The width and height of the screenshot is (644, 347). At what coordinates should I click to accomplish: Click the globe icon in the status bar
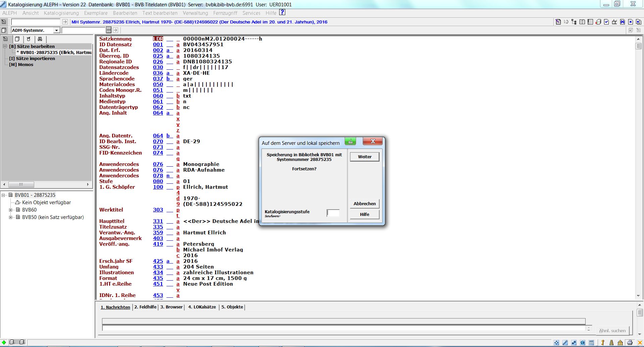(583, 343)
